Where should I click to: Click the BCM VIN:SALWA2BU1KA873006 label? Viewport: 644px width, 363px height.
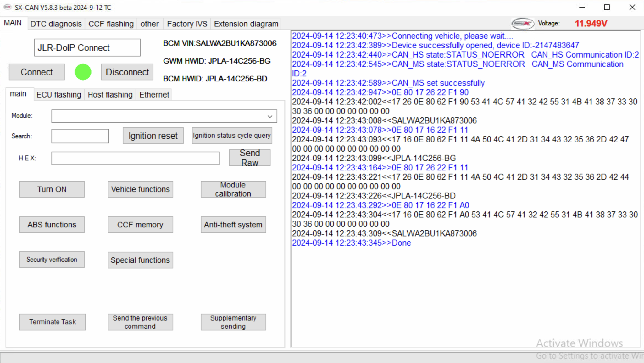pos(220,43)
